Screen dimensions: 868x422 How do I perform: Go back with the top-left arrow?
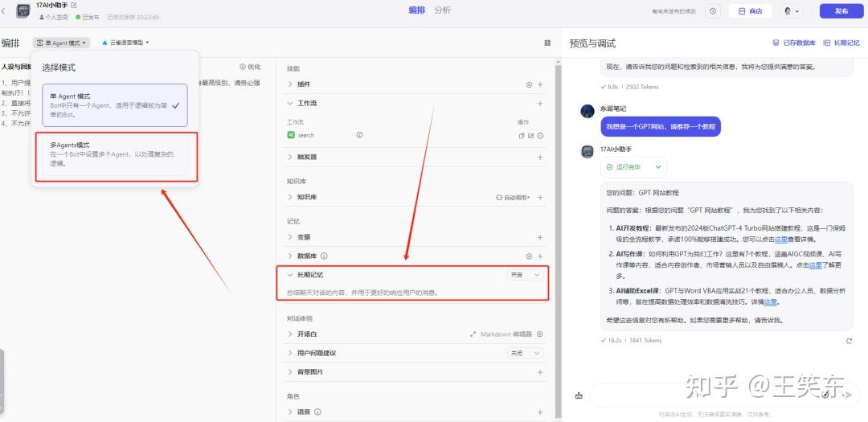click(4, 10)
